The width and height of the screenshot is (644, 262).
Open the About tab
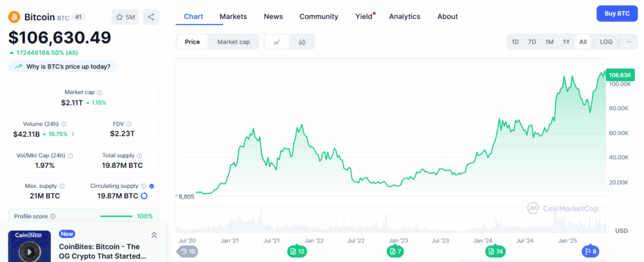[x=448, y=16]
